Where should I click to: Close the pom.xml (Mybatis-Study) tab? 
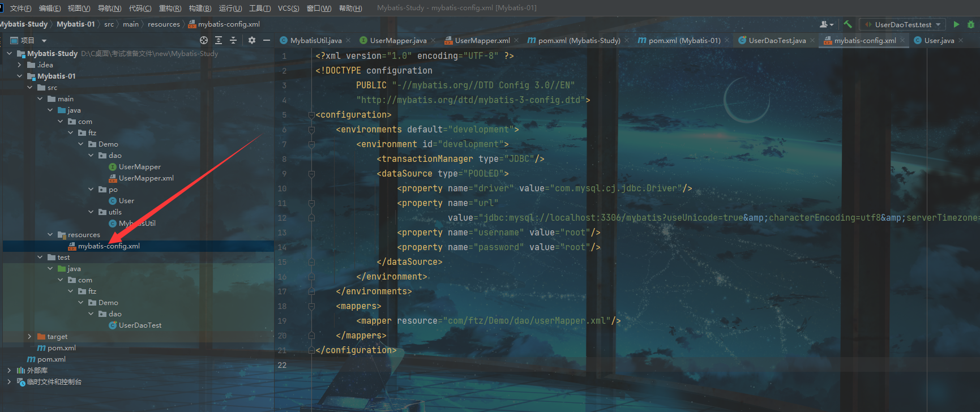[x=627, y=40]
